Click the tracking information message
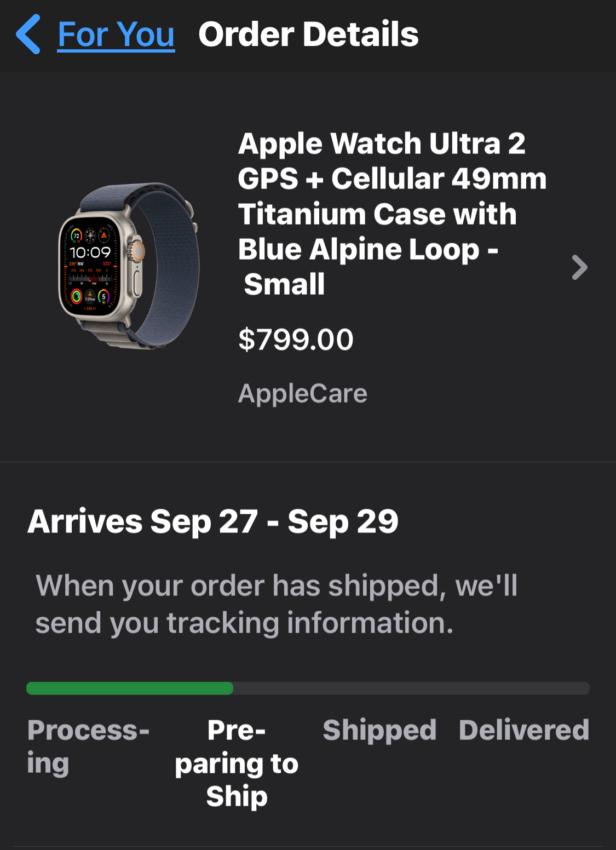 pos(277,604)
